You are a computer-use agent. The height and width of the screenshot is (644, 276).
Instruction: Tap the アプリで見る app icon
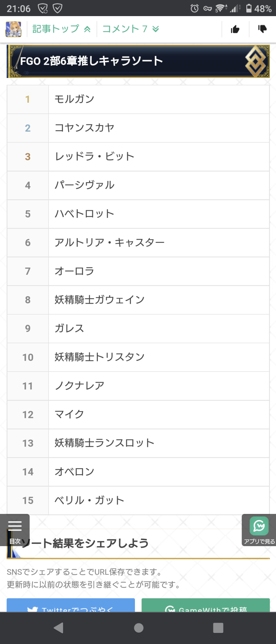click(x=259, y=529)
